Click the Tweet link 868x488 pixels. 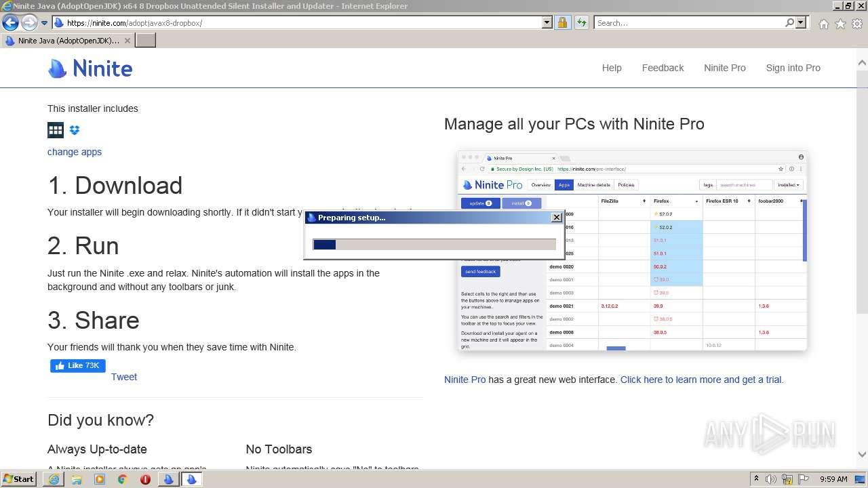coord(124,377)
